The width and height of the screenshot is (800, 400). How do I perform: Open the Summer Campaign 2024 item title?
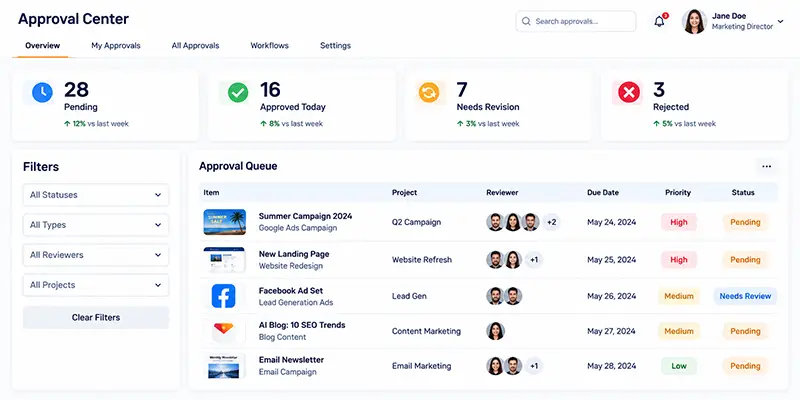click(305, 216)
